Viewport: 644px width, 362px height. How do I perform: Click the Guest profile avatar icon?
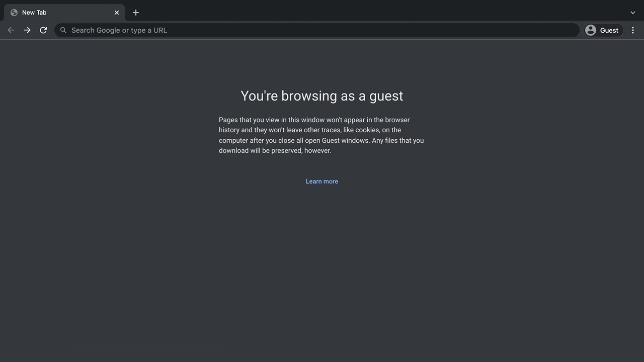coord(591,30)
